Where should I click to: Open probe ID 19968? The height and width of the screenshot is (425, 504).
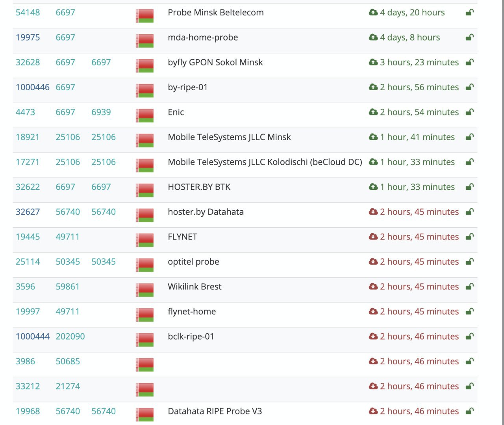point(28,411)
